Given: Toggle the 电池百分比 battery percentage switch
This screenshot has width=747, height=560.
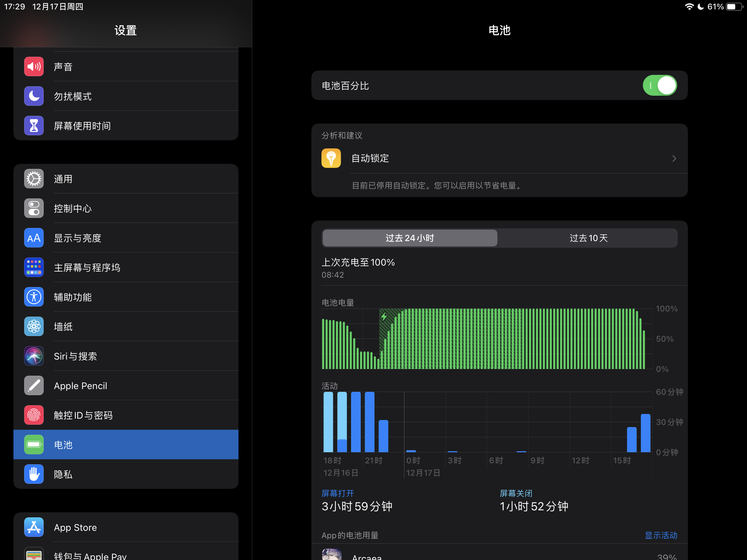Looking at the screenshot, I should (659, 86).
